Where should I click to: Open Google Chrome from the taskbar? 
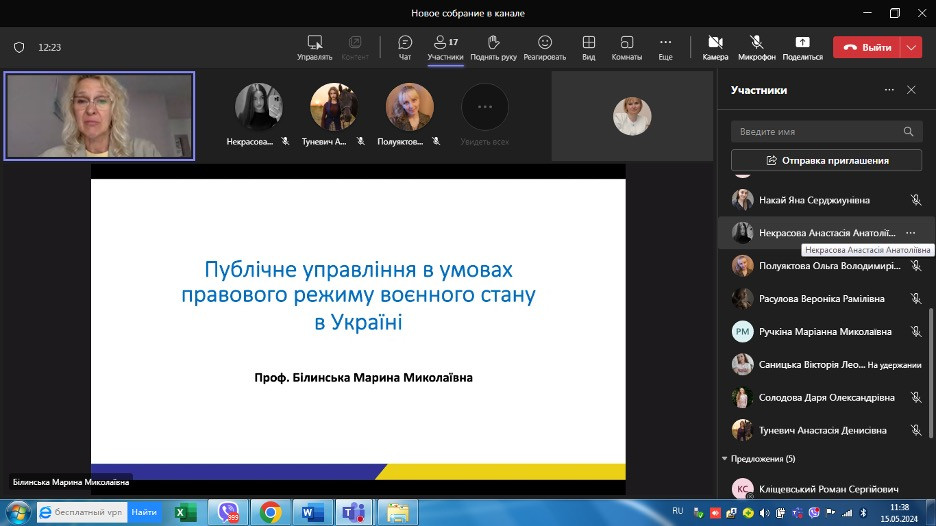pyautogui.click(x=270, y=512)
